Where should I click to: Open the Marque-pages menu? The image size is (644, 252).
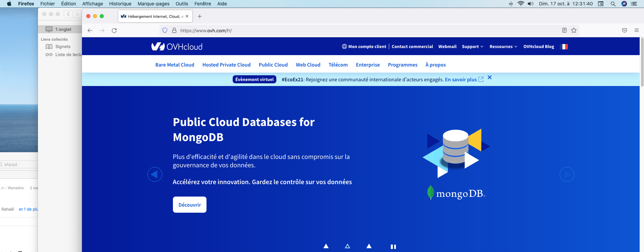click(153, 4)
